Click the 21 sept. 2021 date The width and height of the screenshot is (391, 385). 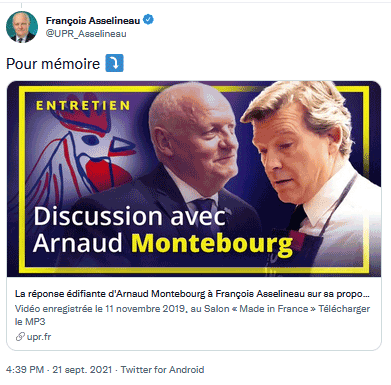click(82, 370)
